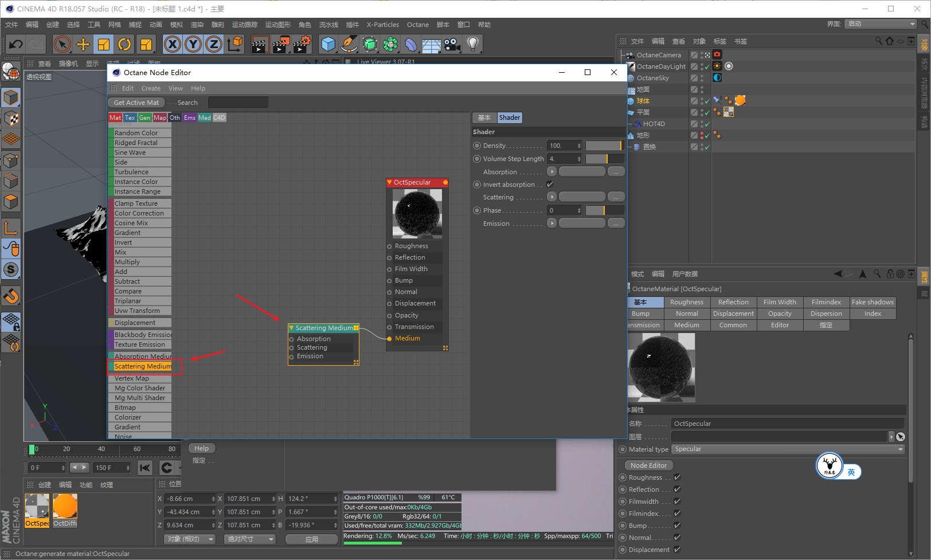The height and width of the screenshot is (560, 931).
Task: Open the deformer objects icon
Action: (x=411, y=44)
